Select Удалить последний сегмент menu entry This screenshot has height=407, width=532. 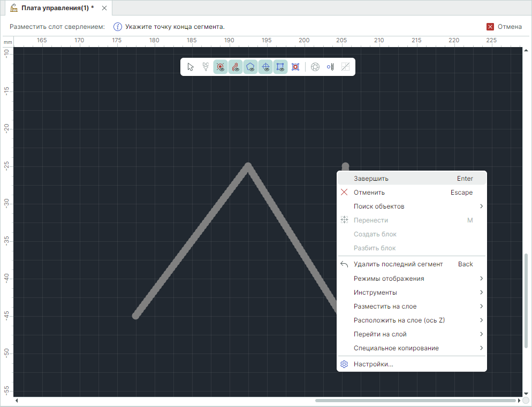398,264
